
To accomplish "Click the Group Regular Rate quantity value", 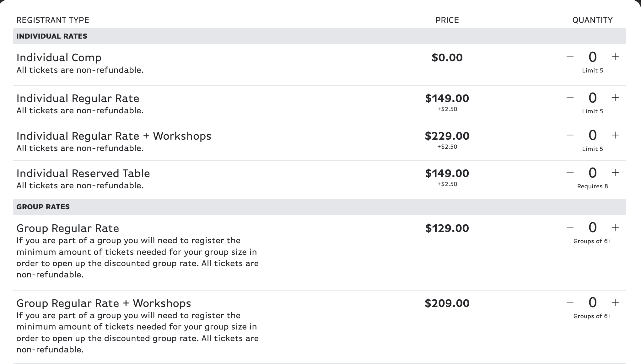I will (593, 227).
